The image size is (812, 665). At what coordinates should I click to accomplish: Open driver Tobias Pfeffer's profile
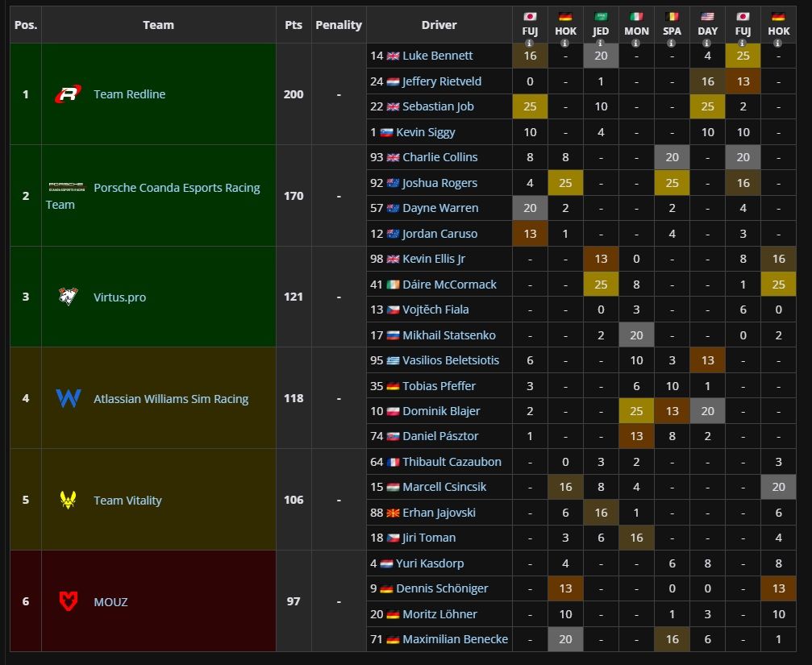coord(439,385)
